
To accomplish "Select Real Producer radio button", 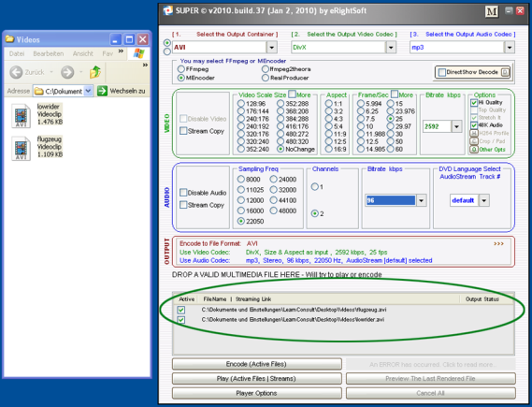I will (x=266, y=78).
